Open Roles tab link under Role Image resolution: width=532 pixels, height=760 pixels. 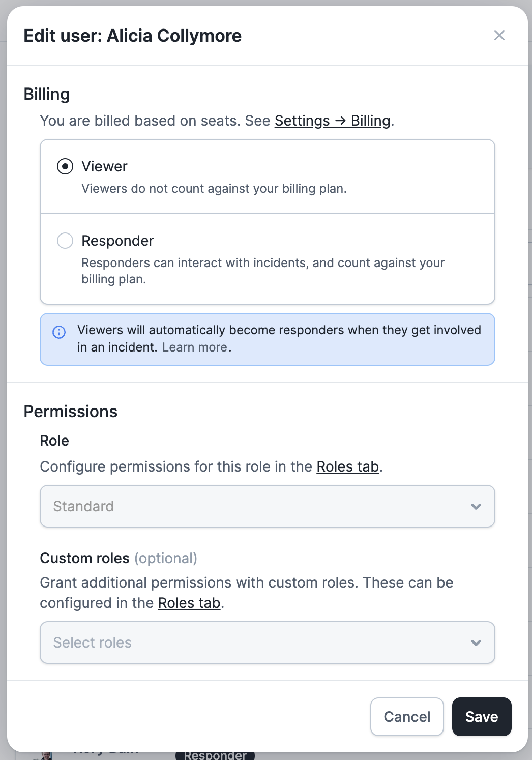[x=347, y=466]
